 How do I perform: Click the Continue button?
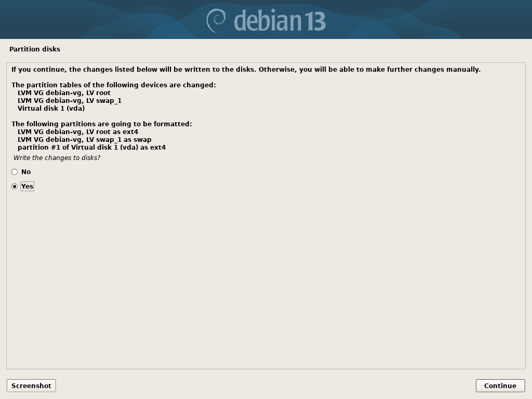click(500, 386)
